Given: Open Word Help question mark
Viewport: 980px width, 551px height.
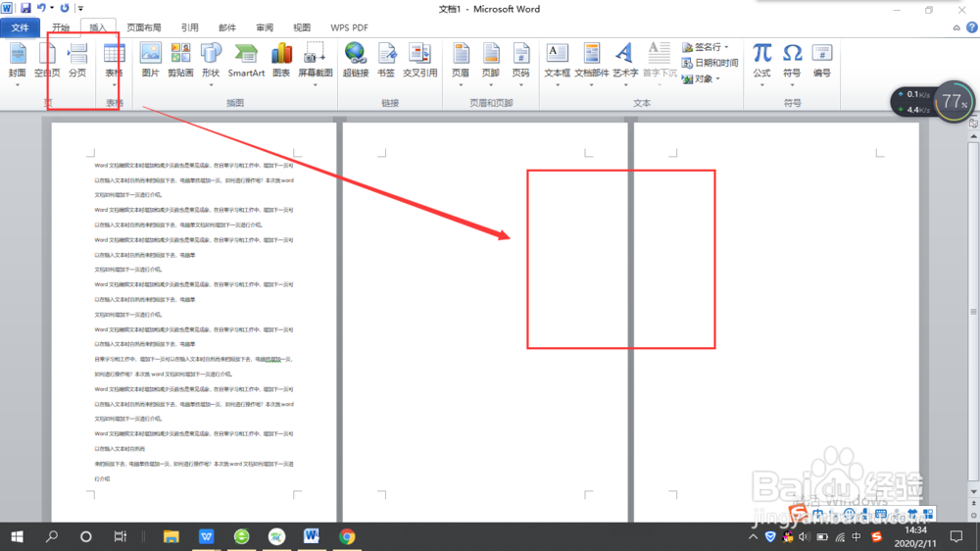Looking at the screenshot, I should pos(972,27).
